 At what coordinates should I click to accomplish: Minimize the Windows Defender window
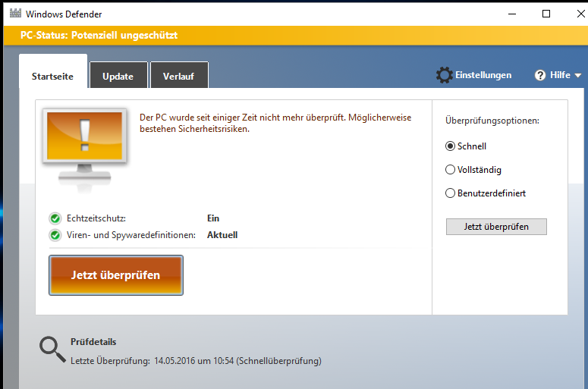click(x=512, y=14)
